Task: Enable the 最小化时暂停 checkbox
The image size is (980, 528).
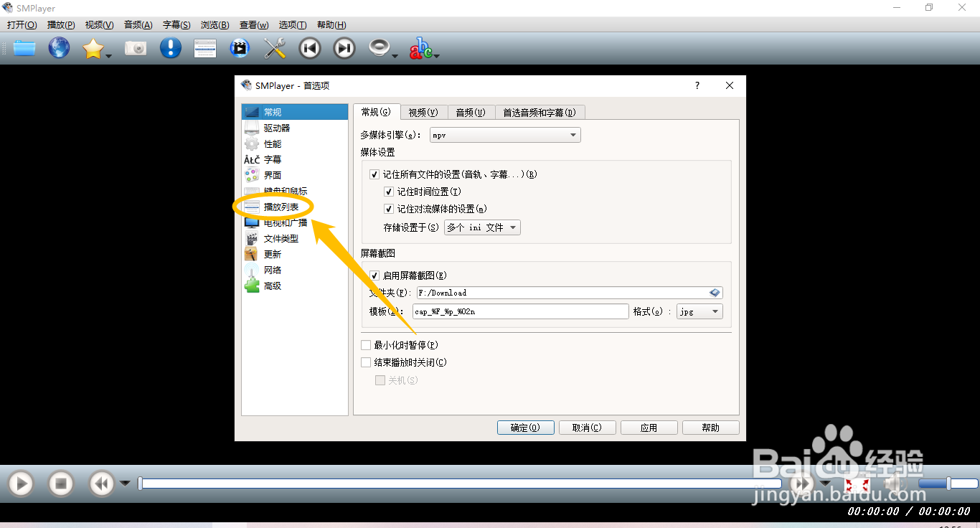Action: click(366, 345)
